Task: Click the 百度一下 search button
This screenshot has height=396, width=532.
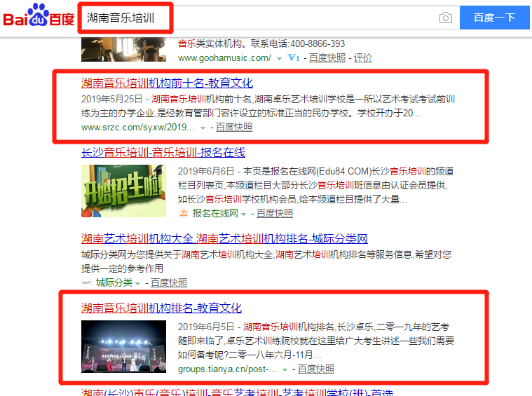Action: pos(494,18)
